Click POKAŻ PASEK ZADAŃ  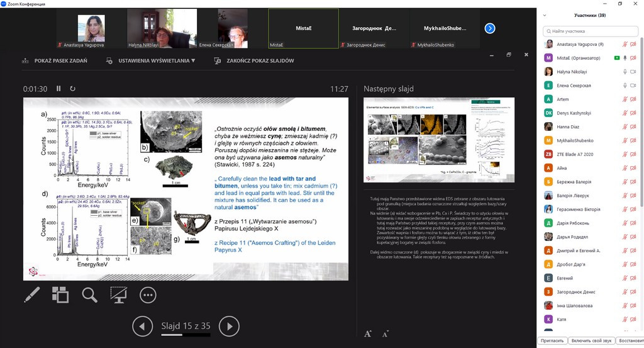click(54, 61)
